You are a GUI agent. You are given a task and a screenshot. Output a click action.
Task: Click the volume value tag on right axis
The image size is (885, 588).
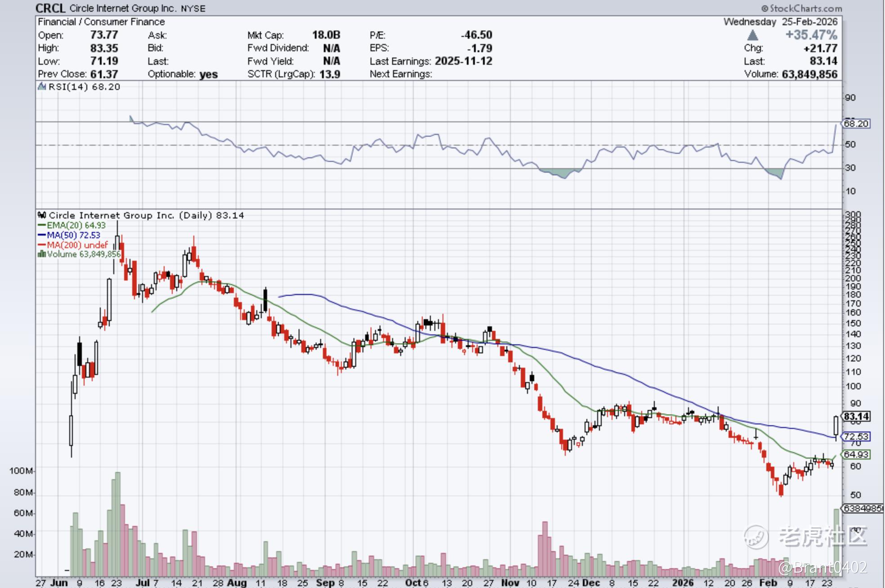(862, 508)
